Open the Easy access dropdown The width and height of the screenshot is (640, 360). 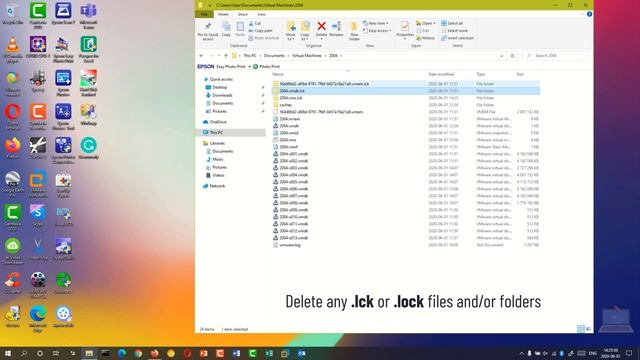[x=377, y=31]
